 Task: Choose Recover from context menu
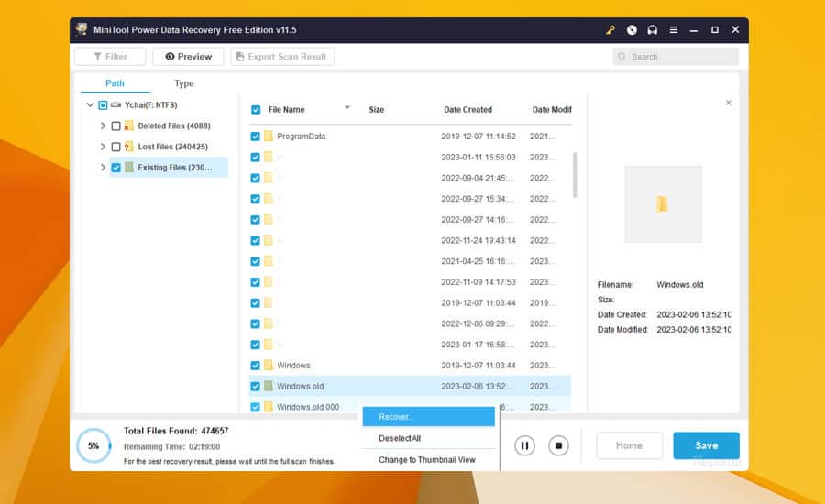(x=428, y=416)
